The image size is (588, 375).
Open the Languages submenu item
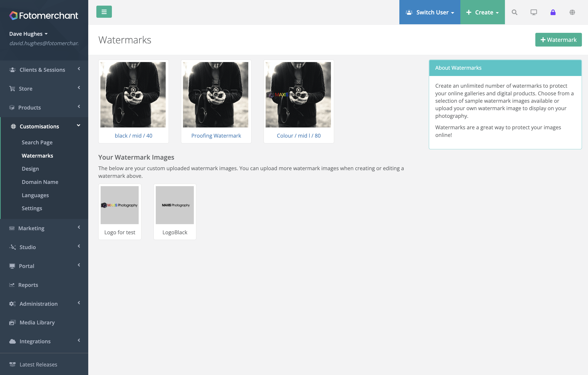(35, 195)
